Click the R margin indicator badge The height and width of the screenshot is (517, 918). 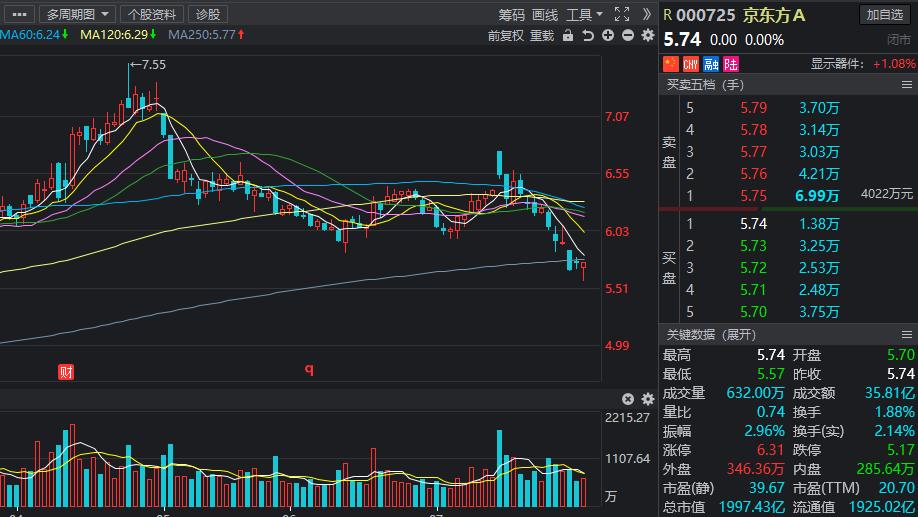click(667, 15)
